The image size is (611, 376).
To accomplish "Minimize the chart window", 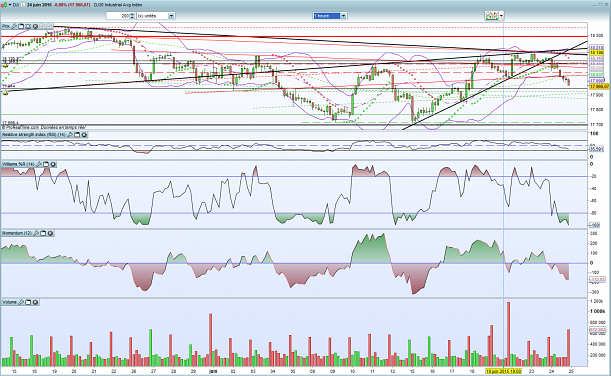I will (x=595, y=5).
